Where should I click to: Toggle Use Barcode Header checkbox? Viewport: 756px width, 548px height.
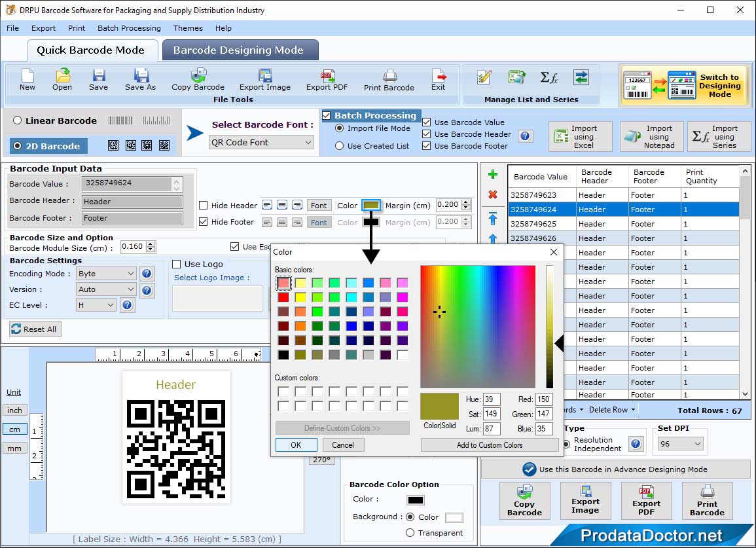point(426,134)
